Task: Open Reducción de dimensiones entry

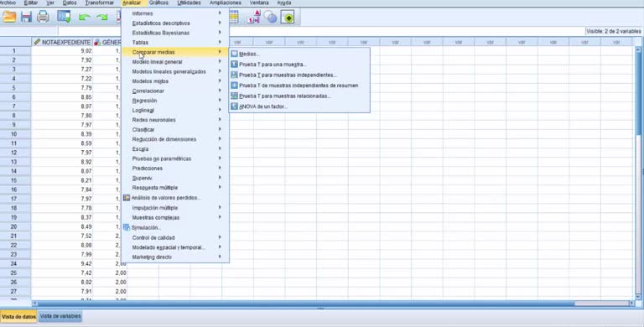Action: (x=175, y=139)
